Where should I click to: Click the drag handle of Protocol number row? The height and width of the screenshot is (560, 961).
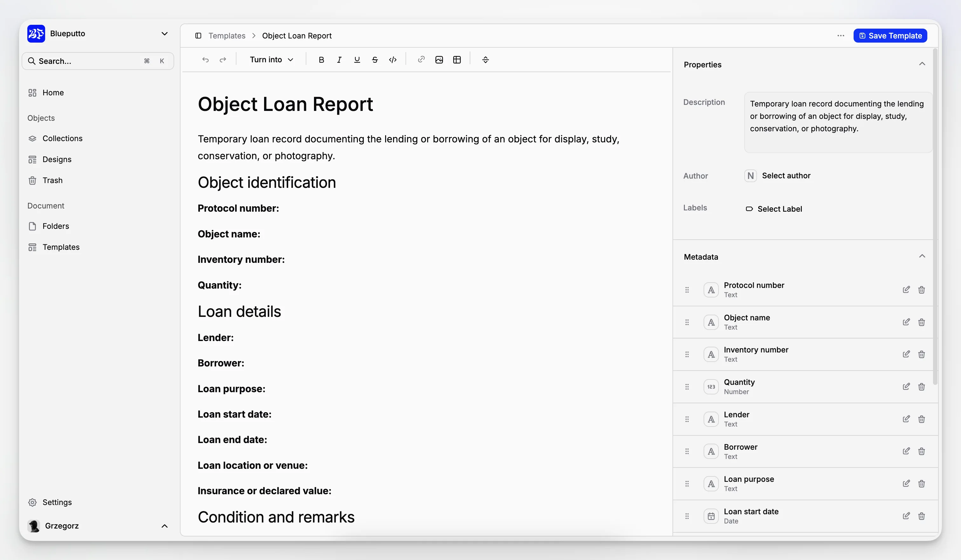[x=687, y=290]
